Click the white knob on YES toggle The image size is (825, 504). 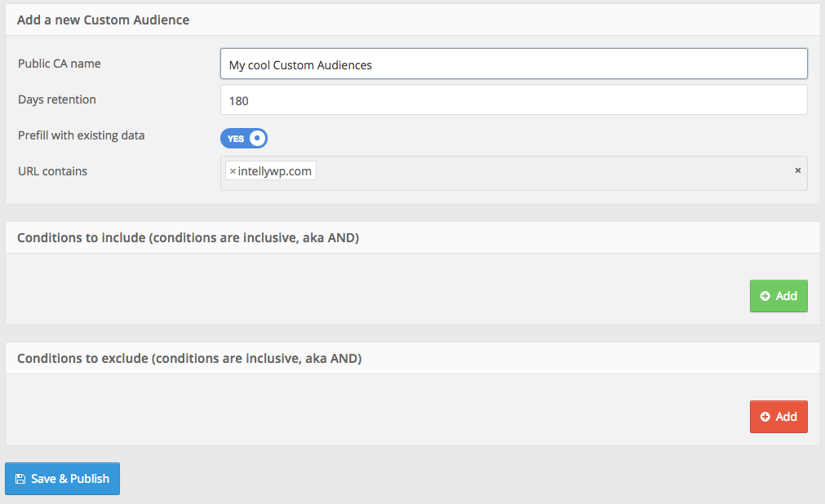point(257,139)
